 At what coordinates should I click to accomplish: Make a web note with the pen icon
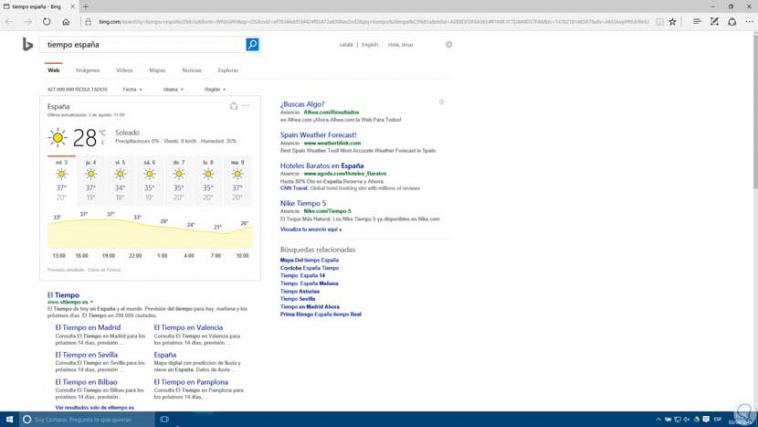(x=714, y=22)
